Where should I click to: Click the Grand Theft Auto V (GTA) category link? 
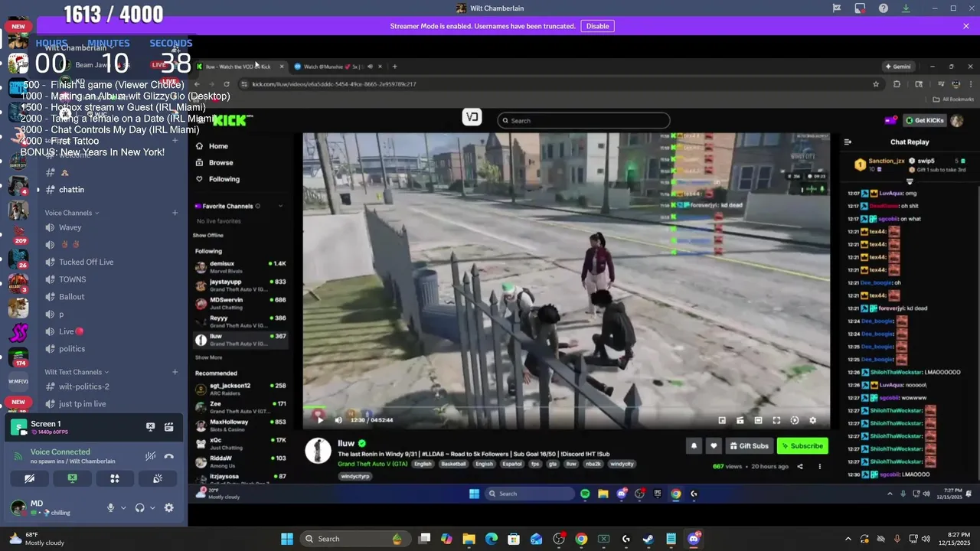coord(373,464)
